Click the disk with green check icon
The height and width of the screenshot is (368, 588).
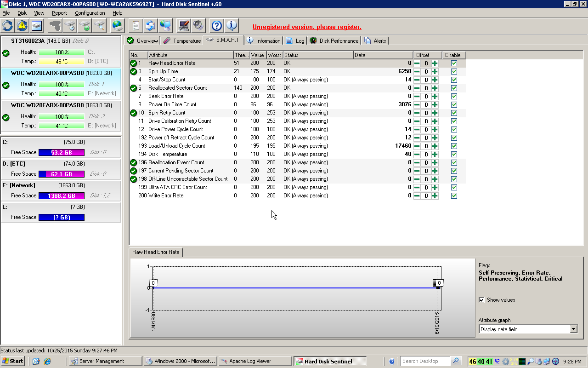click(x=85, y=25)
